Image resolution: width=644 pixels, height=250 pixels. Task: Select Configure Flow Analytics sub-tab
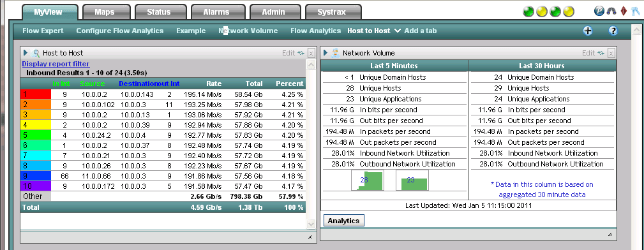[x=120, y=31]
